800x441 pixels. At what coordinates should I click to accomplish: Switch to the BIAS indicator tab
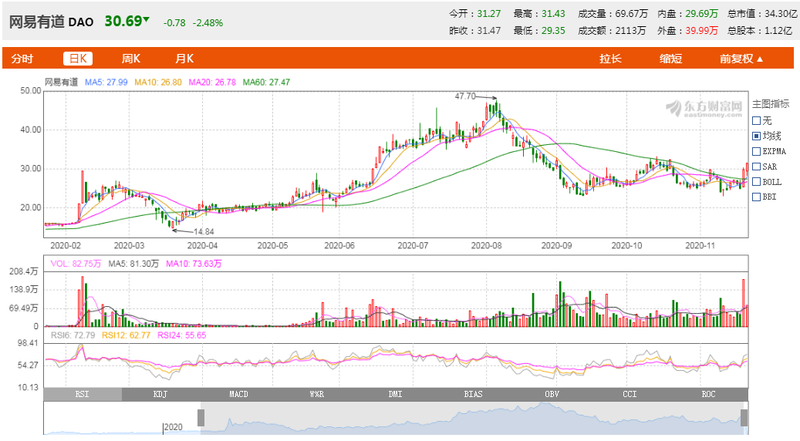473,395
